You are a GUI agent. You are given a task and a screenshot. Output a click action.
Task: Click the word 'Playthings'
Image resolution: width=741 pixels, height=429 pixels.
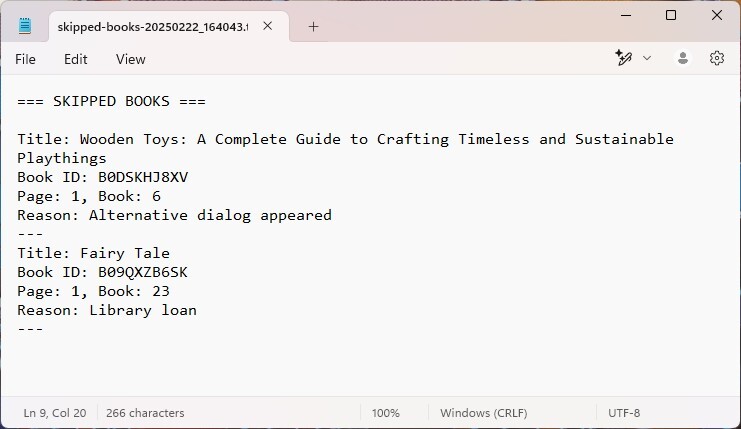tap(62, 158)
